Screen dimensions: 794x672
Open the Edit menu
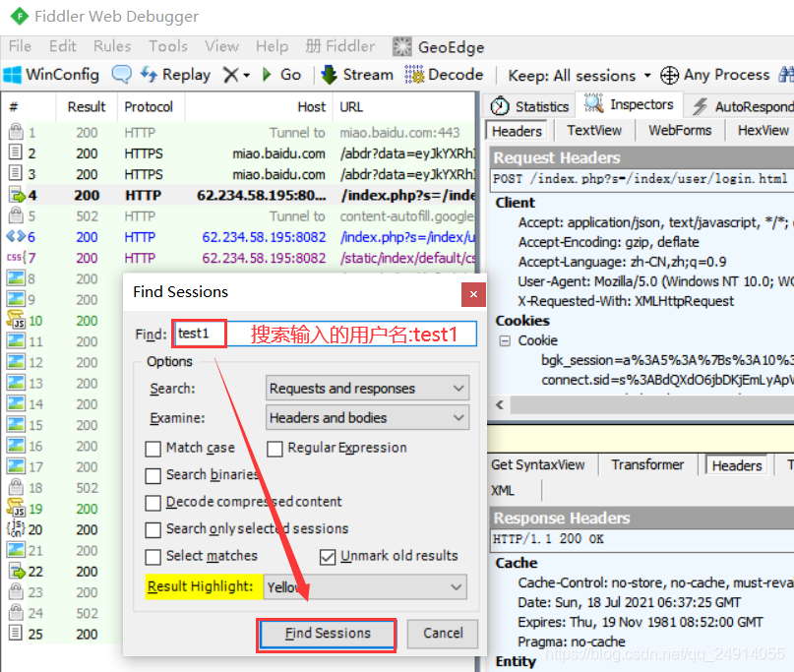coord(63,46)
